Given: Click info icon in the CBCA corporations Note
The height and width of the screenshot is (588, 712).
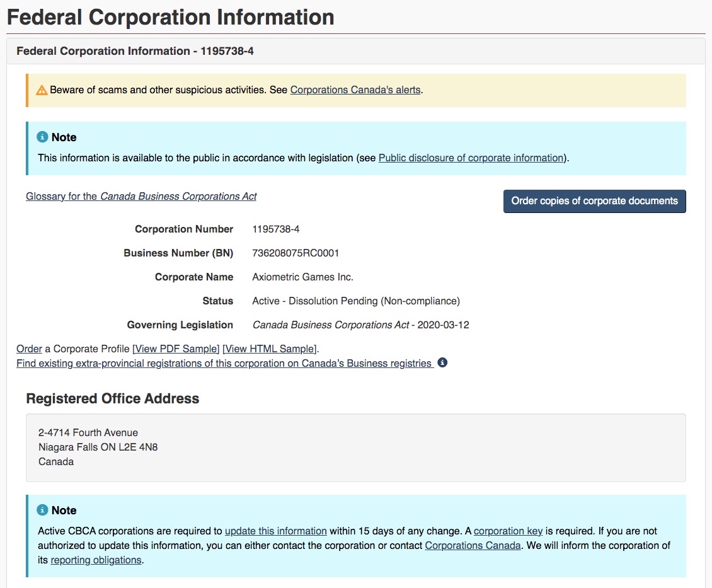Looking at the screenshot, I should pos(42,510).
